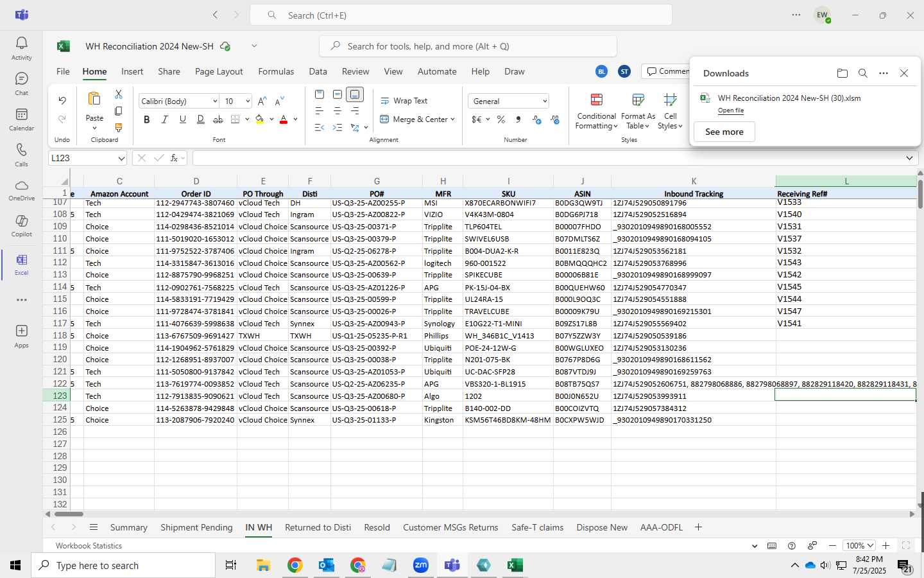Open Calendar in Teams sidebar

pos(21,119)
